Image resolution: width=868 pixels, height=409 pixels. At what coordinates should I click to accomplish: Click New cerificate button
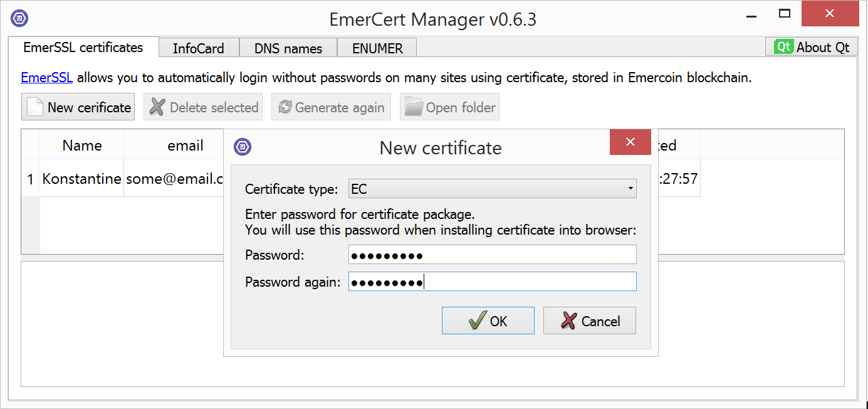click(78, 107)
